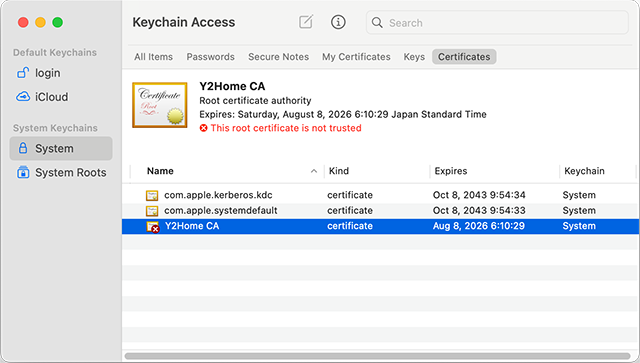Image resolution: width=640 pixels, height=363 pixels.
Task: Click the large Y2Home CA certificate thumbnail
Action: click(160, 105)
